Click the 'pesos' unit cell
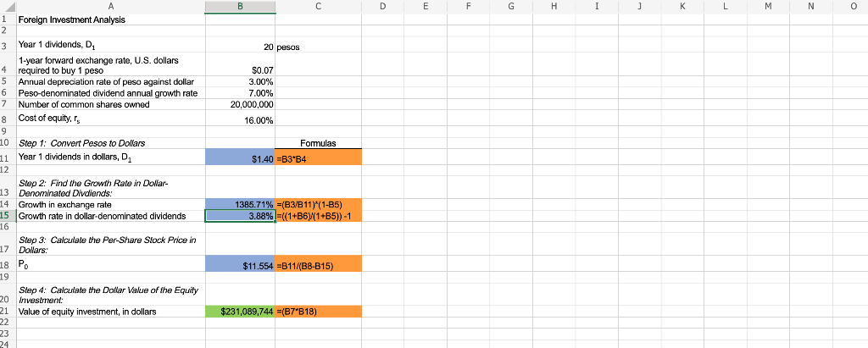The width and height of the screenshot is (868, 348). point(319,46)
